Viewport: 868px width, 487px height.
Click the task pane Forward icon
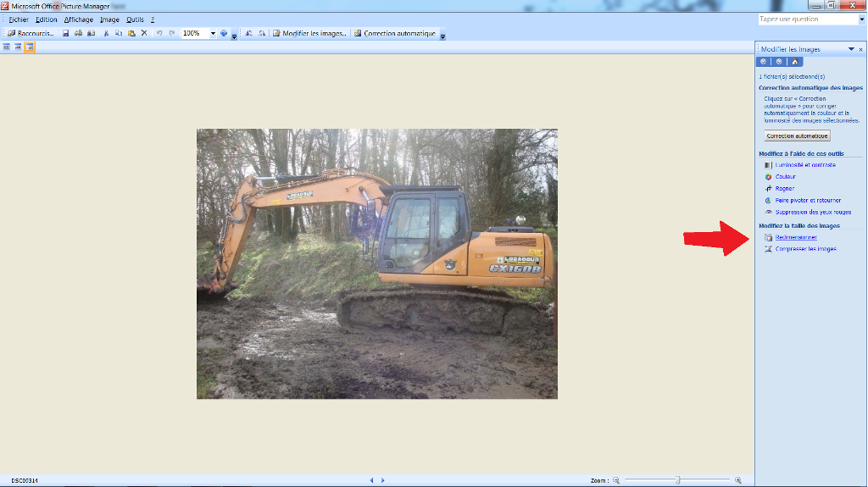click(x=779, y=62)
